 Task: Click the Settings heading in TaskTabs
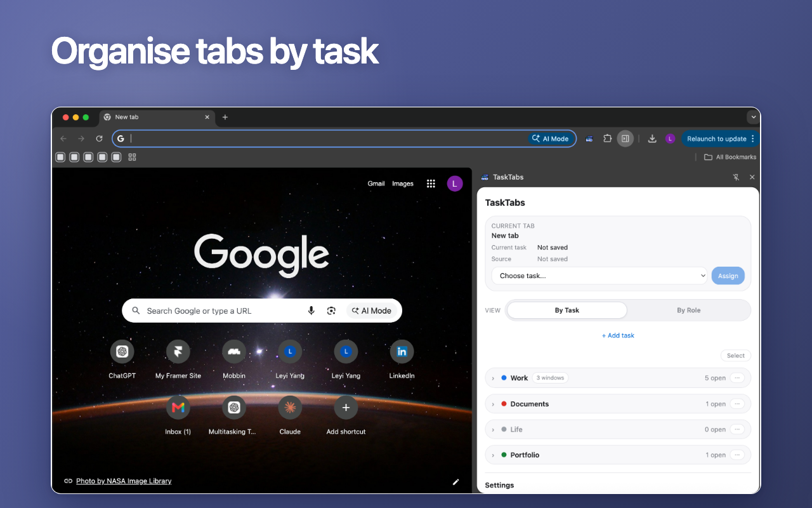click(499, 485)
